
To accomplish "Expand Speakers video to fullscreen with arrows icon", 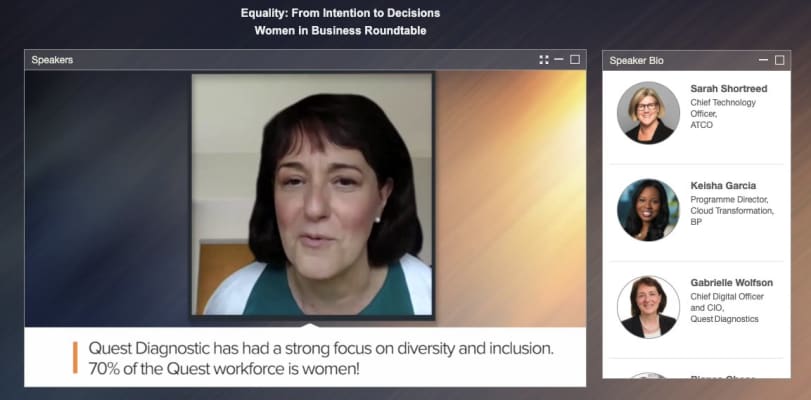I will (544, 60).
